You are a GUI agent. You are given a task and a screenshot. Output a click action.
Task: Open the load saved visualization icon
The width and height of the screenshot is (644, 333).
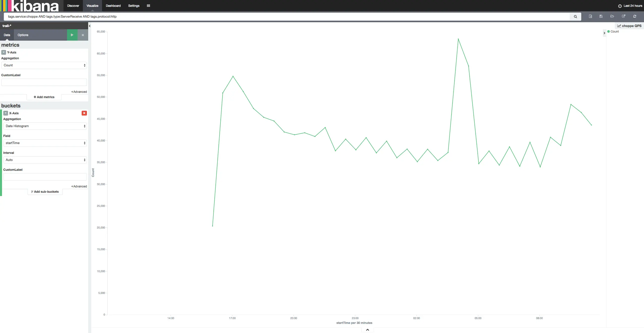(612, 16)
